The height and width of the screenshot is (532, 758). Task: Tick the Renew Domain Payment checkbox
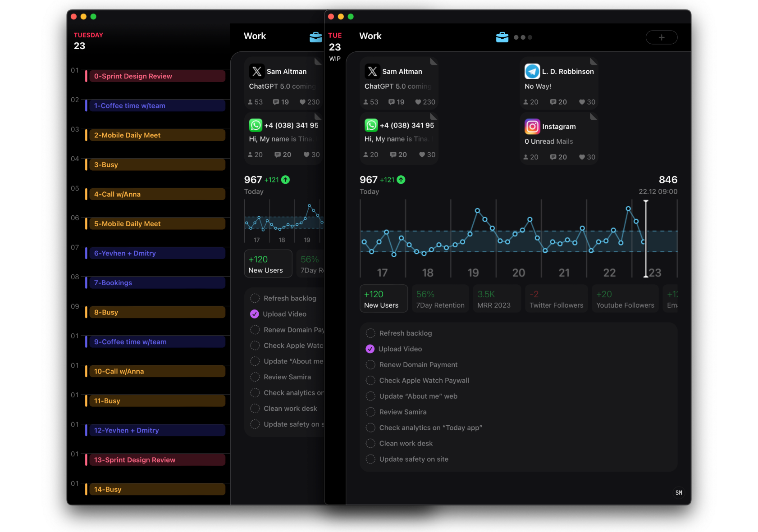pos(370,365)
